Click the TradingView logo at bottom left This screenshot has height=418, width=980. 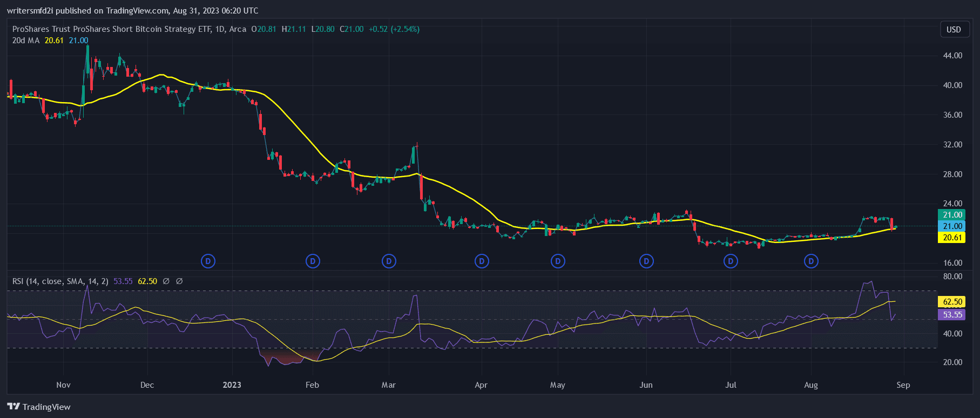tap(39, 407)
